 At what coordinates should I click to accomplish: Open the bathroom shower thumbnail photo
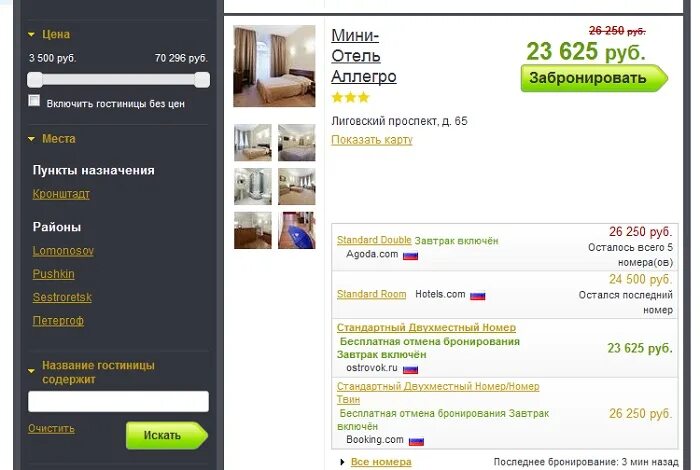tap(253, 187)
